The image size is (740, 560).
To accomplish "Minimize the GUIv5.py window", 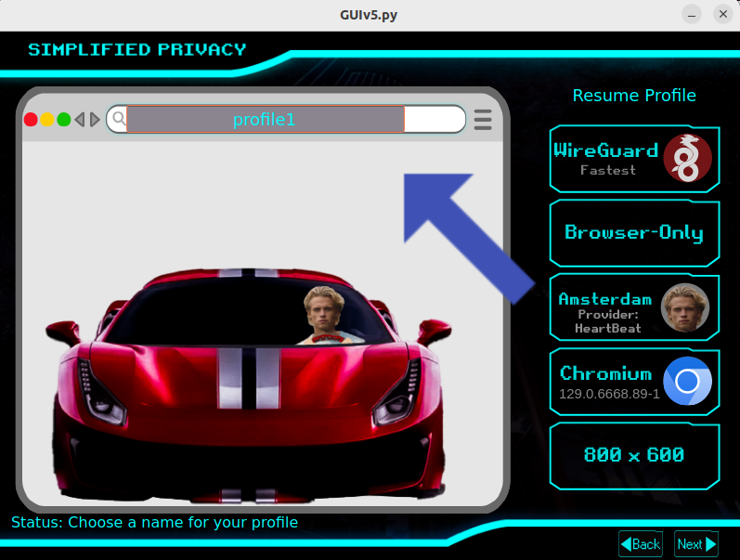I will tap(692, 15).
